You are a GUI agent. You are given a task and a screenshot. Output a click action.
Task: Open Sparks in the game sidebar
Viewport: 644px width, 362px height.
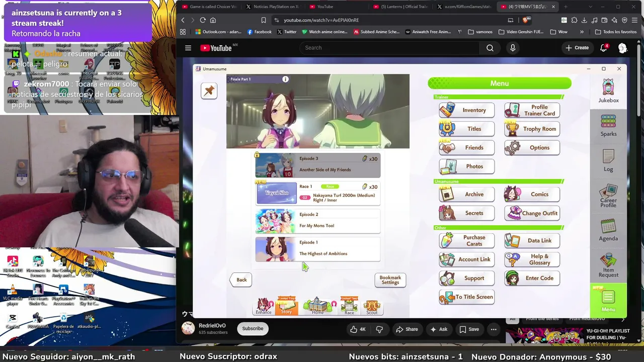608,126
